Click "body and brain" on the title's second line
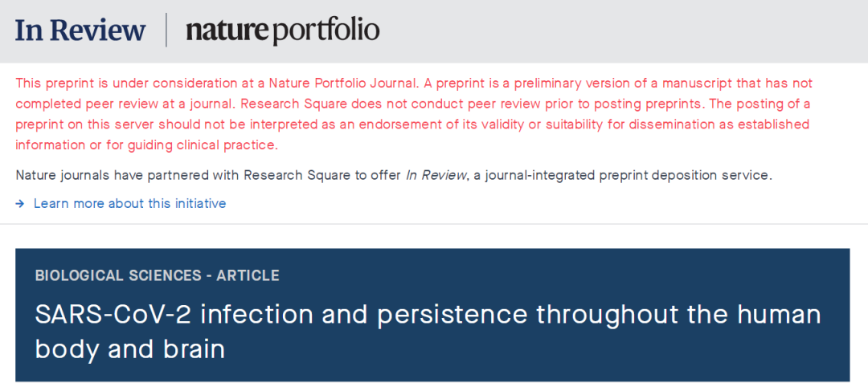Viewport: 868px width, 383px height. click(x=130, y=350)
